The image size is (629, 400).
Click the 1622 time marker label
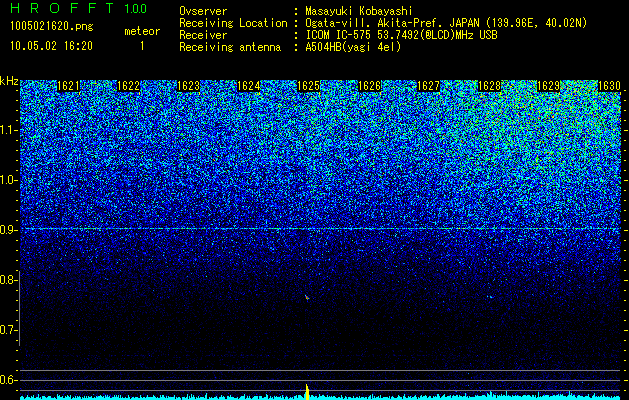pos(128,86)
